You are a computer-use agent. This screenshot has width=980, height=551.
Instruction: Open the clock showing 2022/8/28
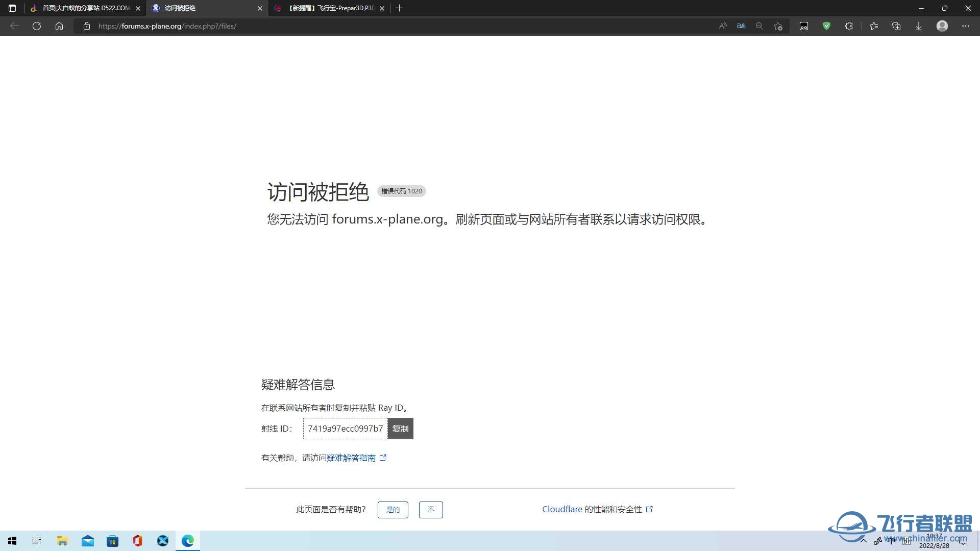point(934,541)
